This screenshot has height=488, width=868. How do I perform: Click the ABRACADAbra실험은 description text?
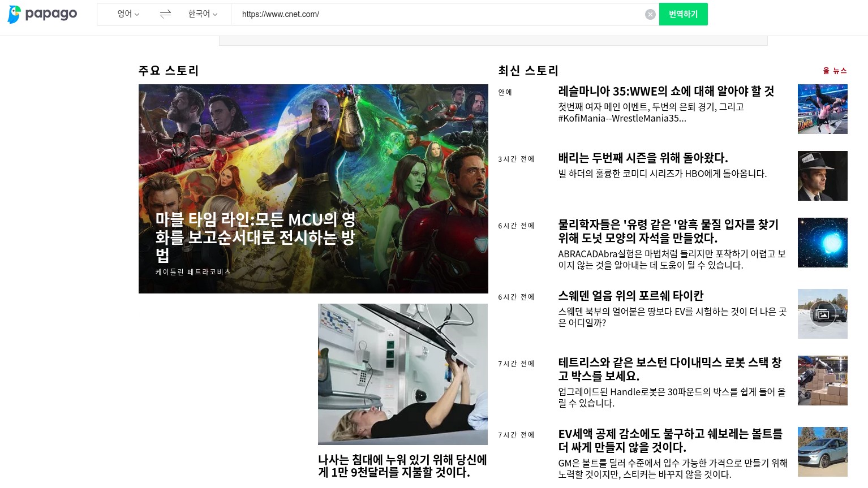point(672,260)
